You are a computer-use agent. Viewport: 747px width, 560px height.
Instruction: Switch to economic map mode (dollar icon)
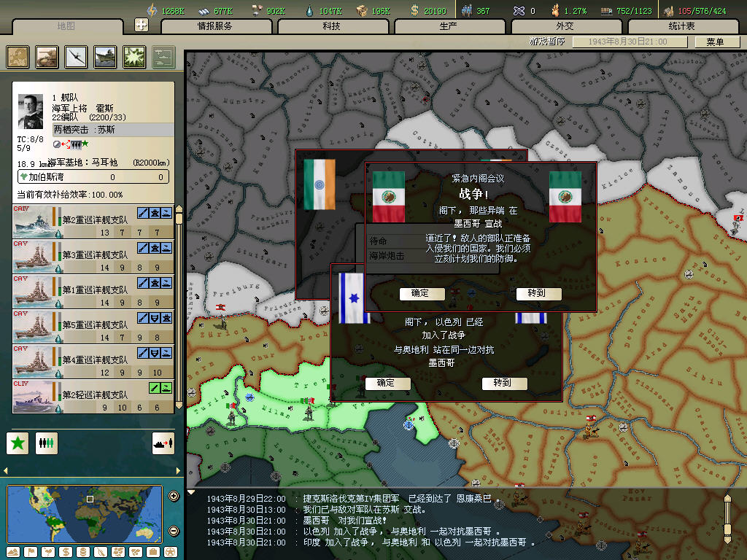click(66, 552)
